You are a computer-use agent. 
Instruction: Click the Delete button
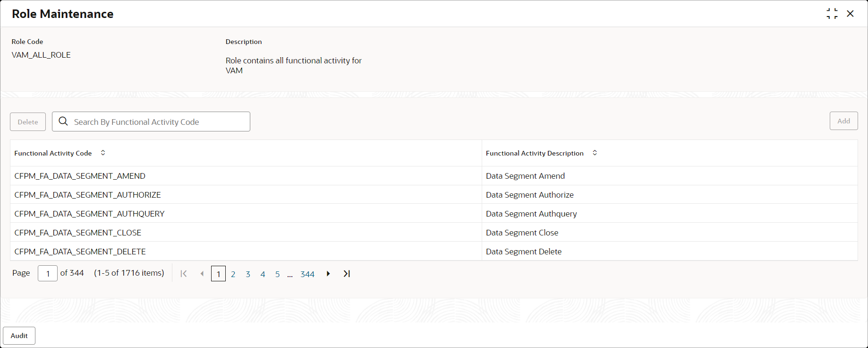pyautogui.click(x=28, y=122)
